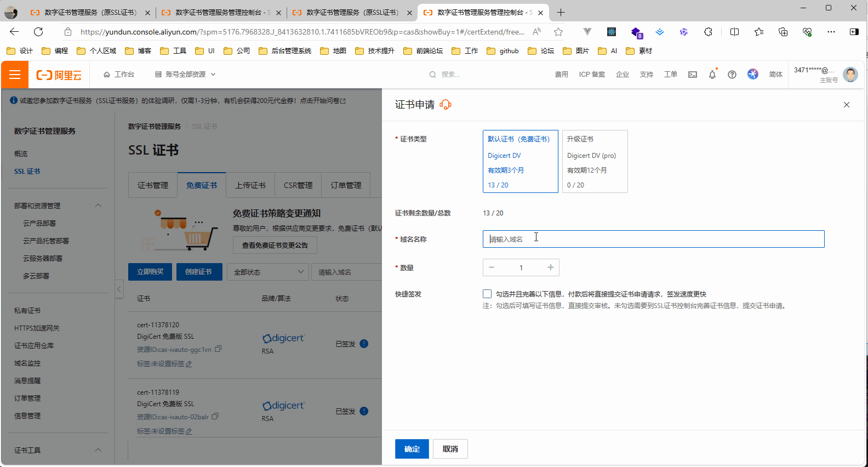This screenshot has width=868, height=467.
Task: Click the AI assistant icon in header
Action: pyautogui.click(x=753, y=74)
